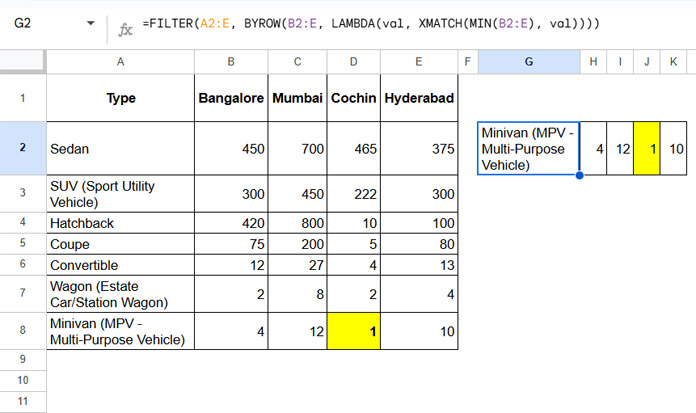Select the 'Sedan' cell
This screenshot has width=696, height=413.
pyautogui.click(x=120, y=148)
